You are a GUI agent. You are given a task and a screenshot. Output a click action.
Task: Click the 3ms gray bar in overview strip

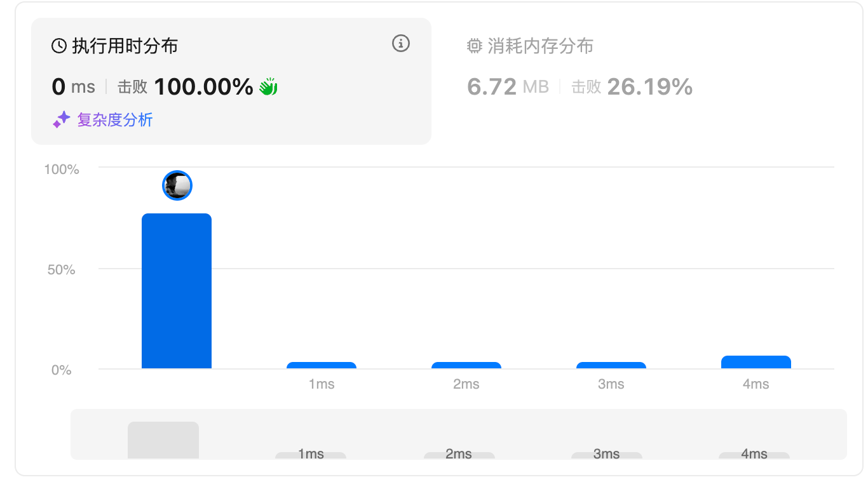(607, 455)
